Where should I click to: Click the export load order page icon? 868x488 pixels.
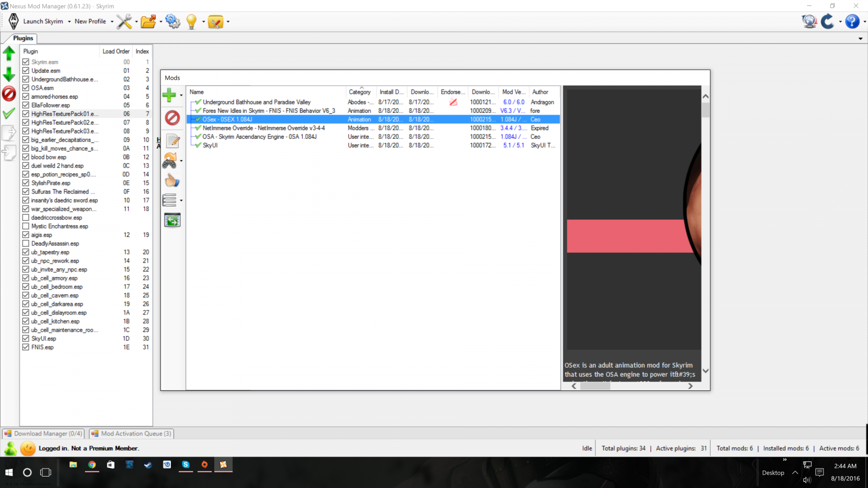point(9,133)
